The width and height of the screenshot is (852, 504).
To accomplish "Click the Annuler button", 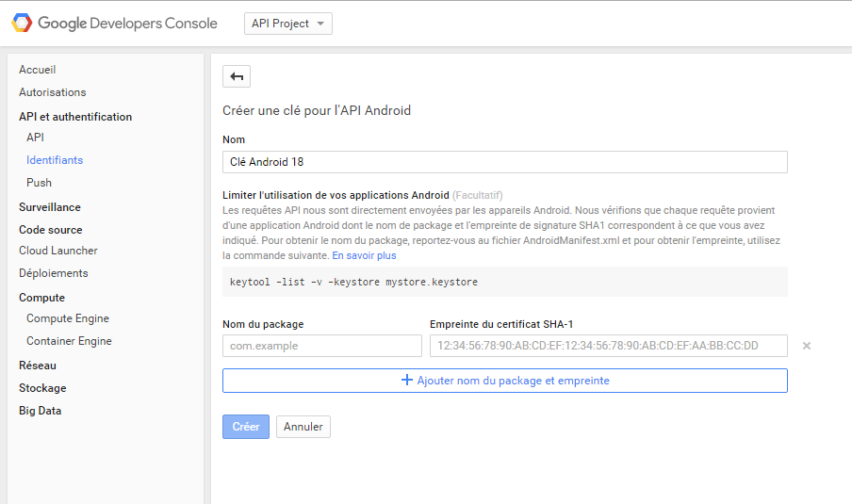I will tap(303, 427).
